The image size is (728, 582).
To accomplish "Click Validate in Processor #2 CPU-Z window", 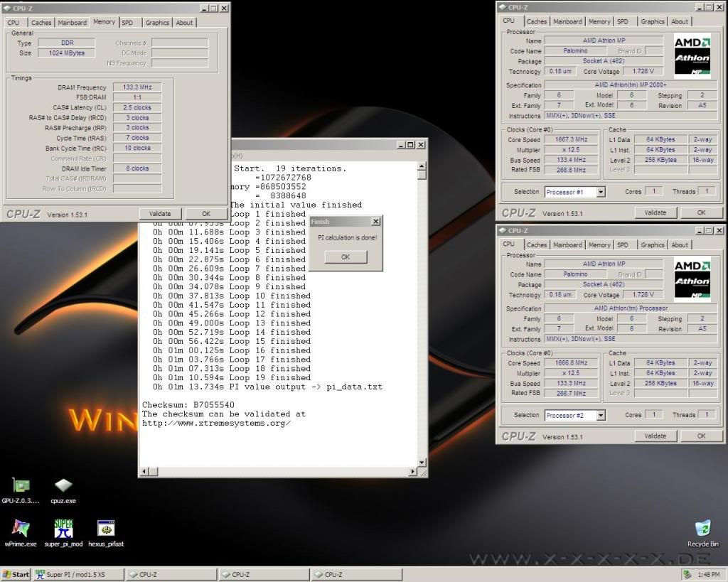I will pos(655,436).
